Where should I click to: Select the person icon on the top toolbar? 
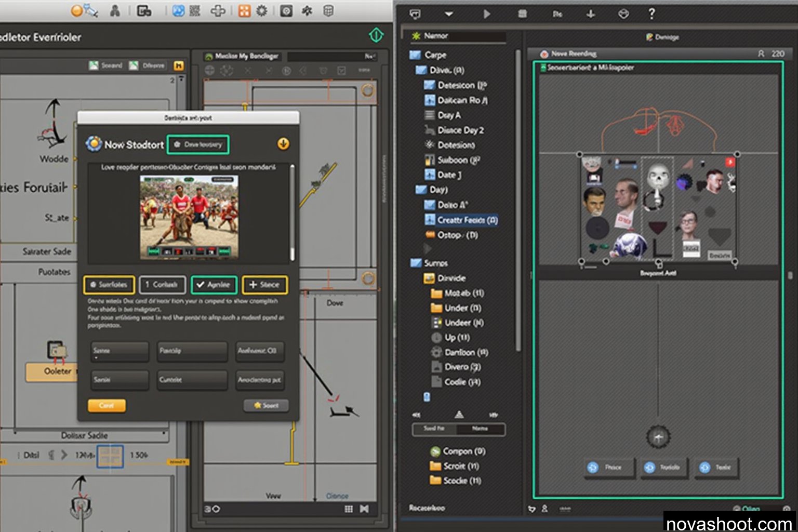(115, 11)
